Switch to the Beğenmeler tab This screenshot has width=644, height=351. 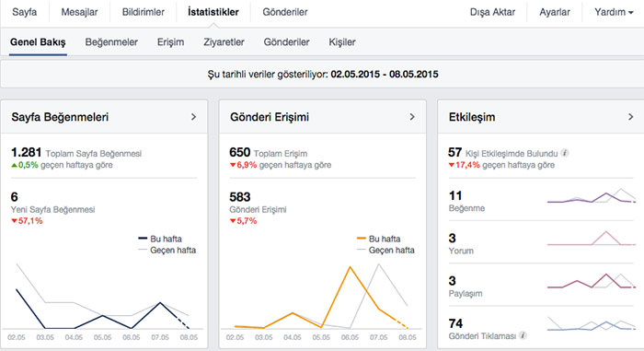[111, 42]
